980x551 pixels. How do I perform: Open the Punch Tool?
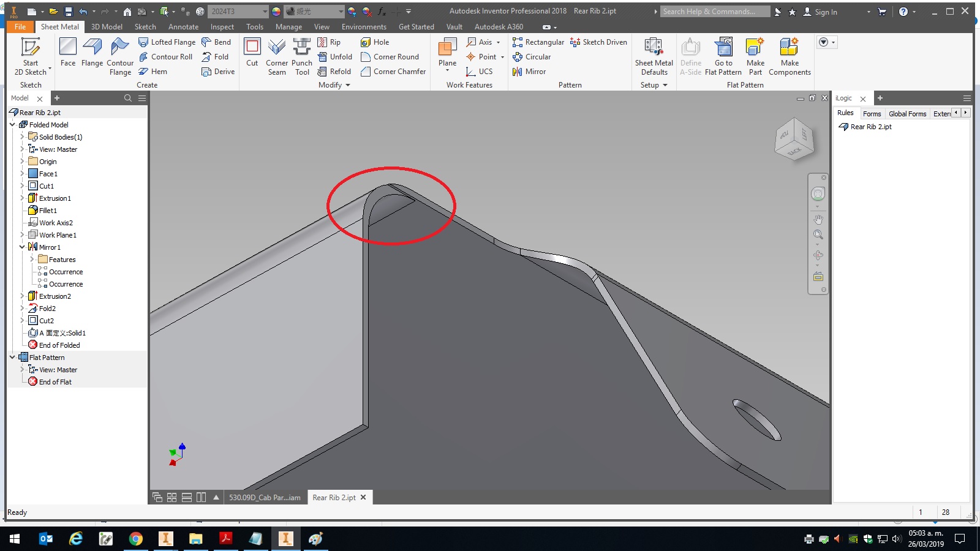click(301, 55)
